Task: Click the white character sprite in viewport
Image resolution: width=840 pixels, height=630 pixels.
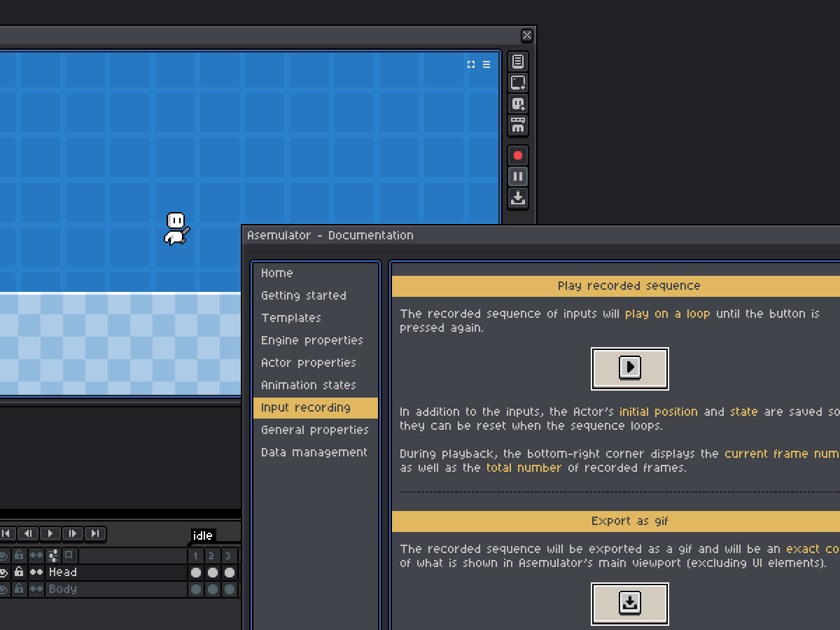Action: [x=176, y=229]
